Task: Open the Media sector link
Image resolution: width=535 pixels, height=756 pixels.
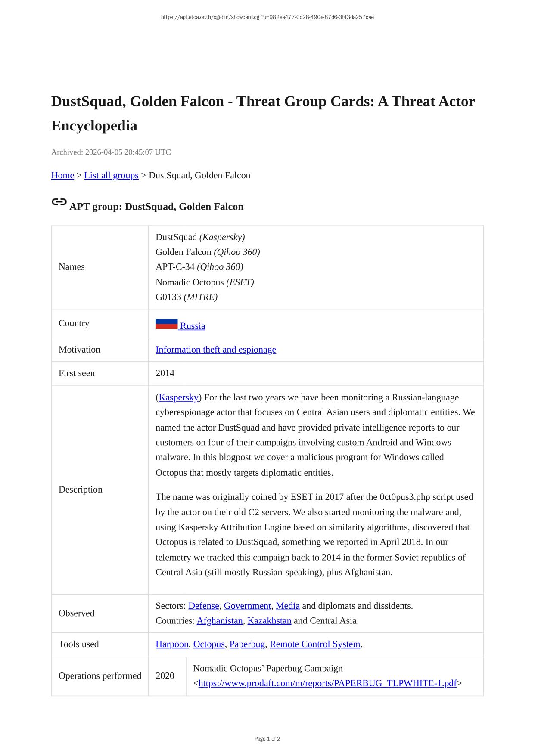Action: click(287, 606)
